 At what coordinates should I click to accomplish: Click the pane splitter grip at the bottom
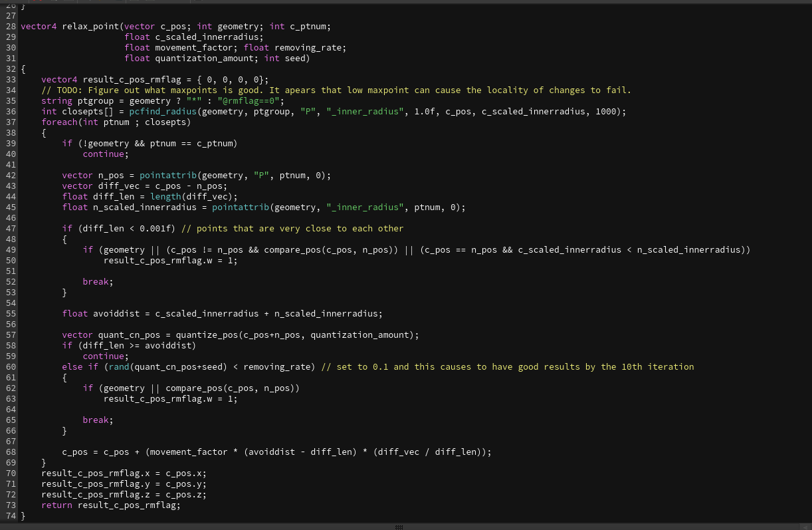pos(399,527)
